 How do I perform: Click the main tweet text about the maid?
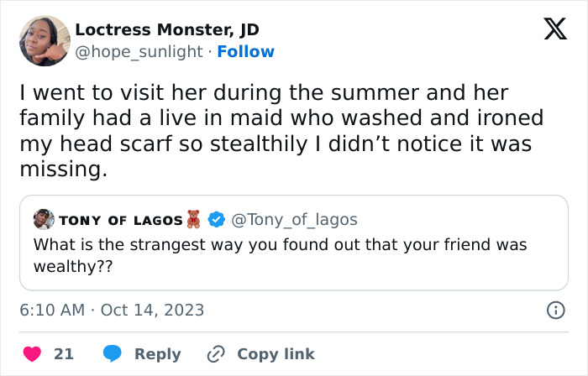coord(281,131)
